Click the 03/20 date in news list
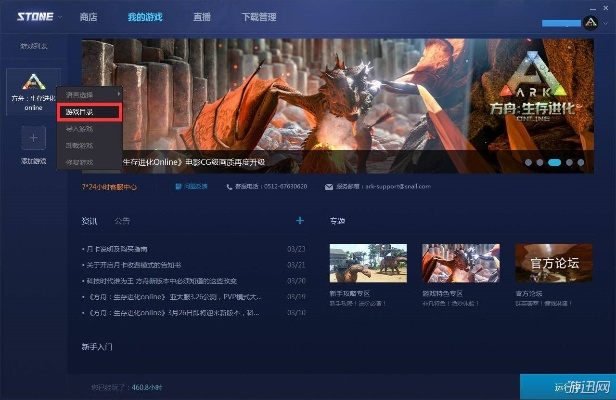This screenshot has height=400, width=616. click(x=296, y=281)
